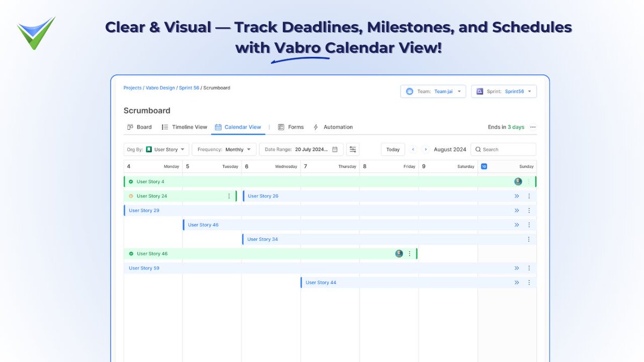Screen dimensions: 644x362
Task: Click the Vabro checkmark logo
Action: tap(35, 33)
